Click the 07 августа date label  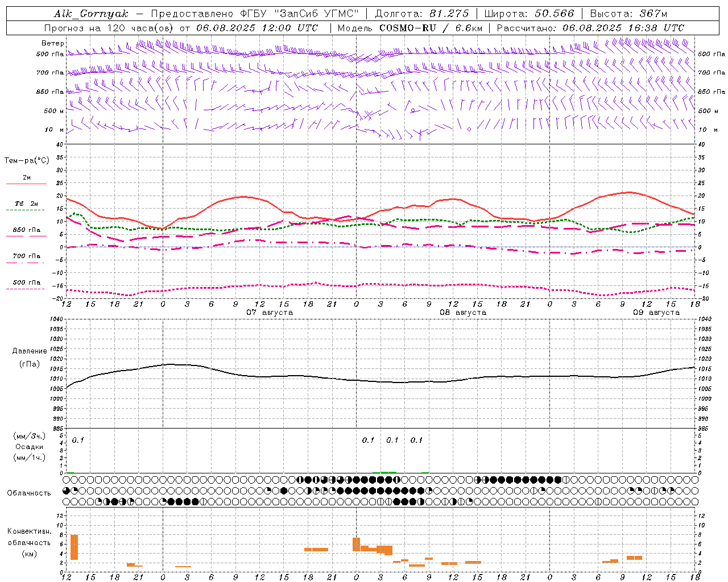[x=269, y=313]
